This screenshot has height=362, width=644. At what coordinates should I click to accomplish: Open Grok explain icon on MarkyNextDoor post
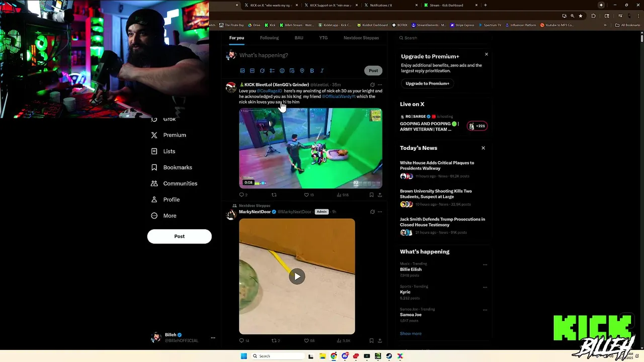pos(372,212)
